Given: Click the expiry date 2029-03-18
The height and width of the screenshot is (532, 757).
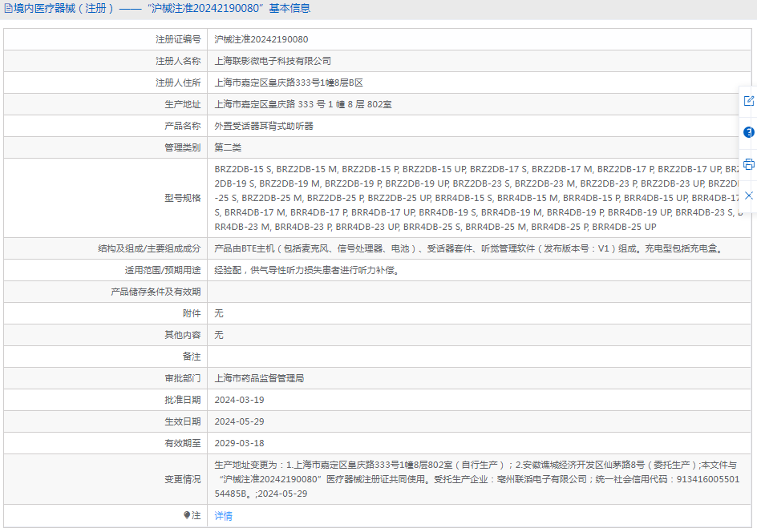Looking at the screenshot, I should [x=239, y=443].
